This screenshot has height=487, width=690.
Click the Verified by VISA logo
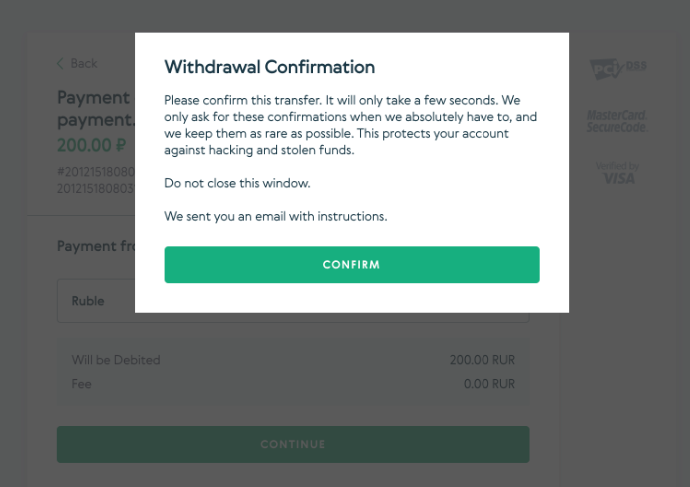[x=618, y=173]
